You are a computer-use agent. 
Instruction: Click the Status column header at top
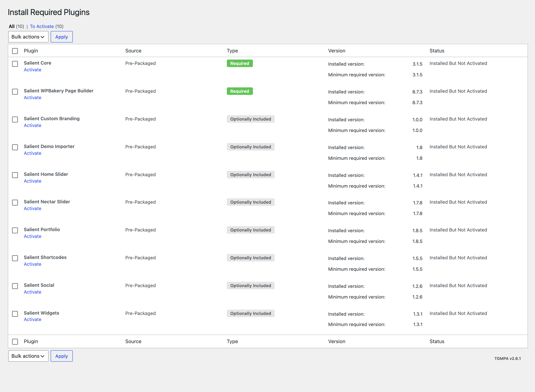click(x=437, y=51)
